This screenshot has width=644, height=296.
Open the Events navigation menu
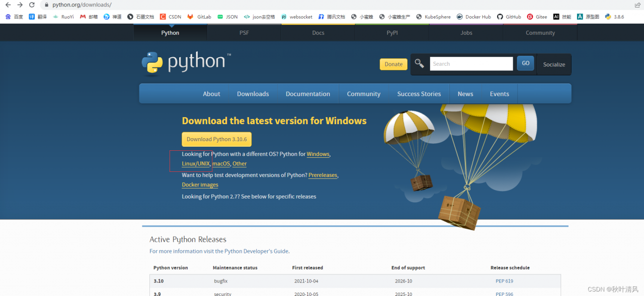(x=500, y=94)
